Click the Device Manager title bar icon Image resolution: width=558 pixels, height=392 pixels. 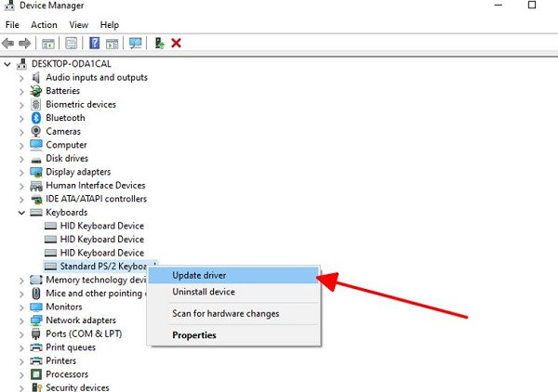pyautogui.click(x=9, y=5)
